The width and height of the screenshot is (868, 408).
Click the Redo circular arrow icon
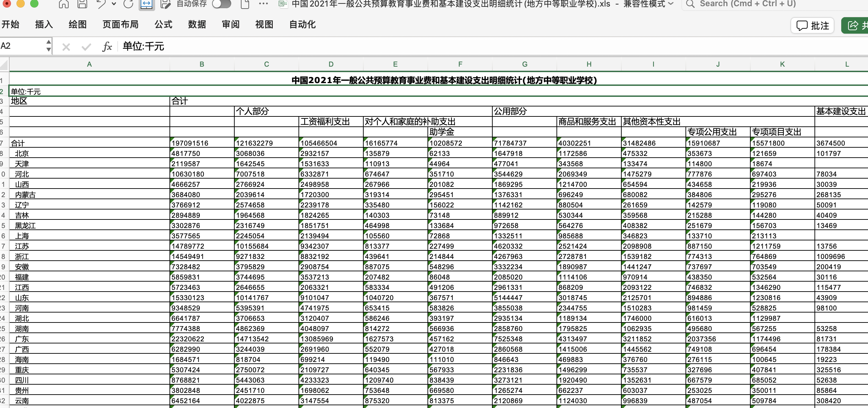pos(128,4)
